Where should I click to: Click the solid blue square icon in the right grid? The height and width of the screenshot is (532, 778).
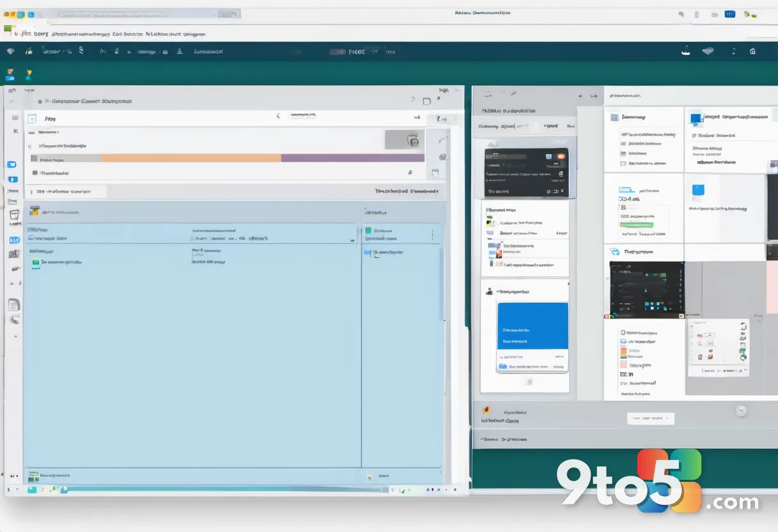tap(698, 190)
